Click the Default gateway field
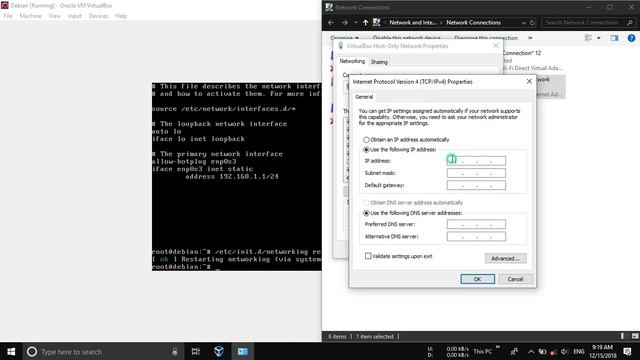This screenshot has height=360, width=640. pos(476,185)
